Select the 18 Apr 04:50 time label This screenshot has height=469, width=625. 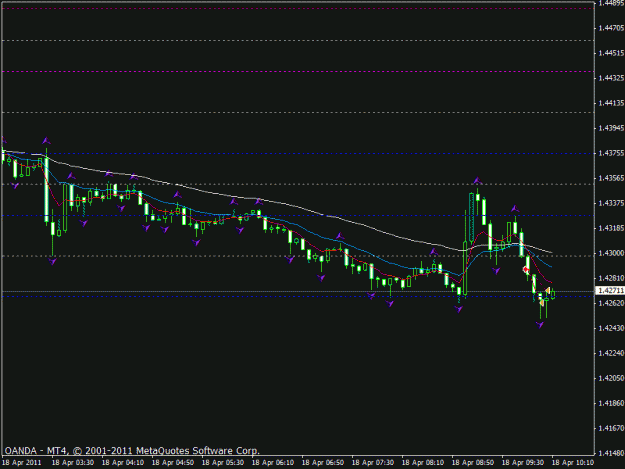(173, 463)
